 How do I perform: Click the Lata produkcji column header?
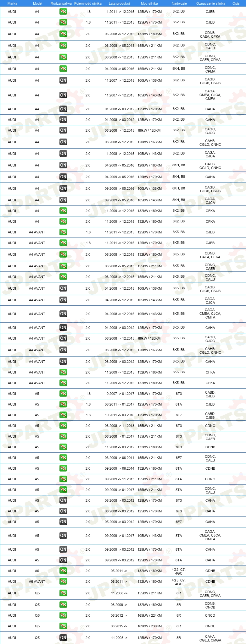click(120, 3)
